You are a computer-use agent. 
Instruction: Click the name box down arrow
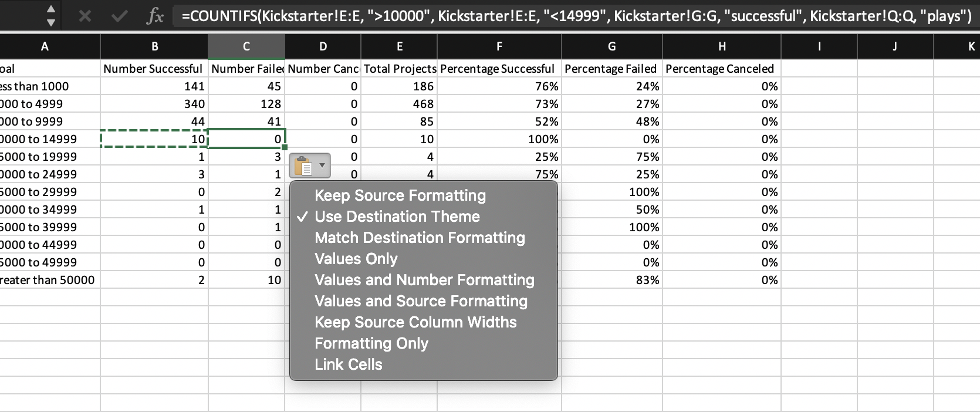click(51, 23)
